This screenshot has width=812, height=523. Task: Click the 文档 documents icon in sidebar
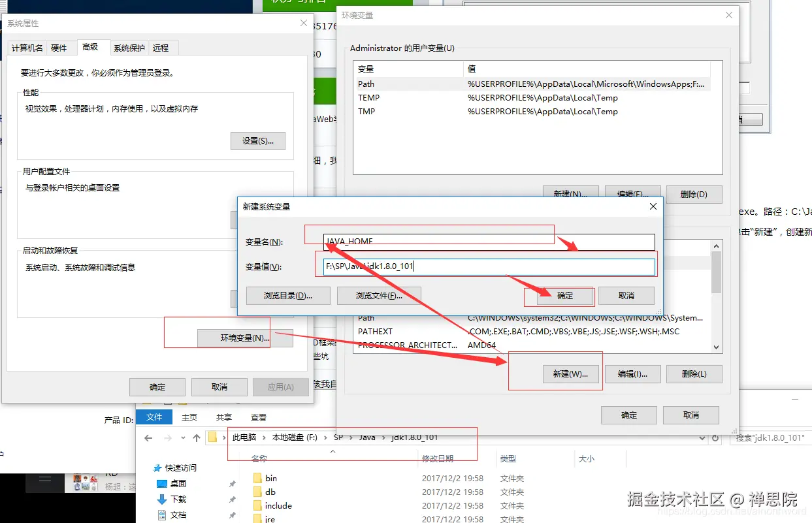point(162,515)
